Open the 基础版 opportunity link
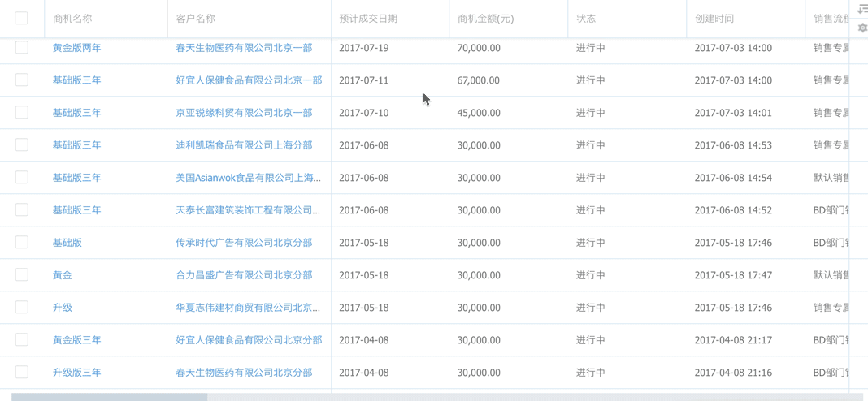Viewport: 868px width, 401px height. click(x=67, y=243)
